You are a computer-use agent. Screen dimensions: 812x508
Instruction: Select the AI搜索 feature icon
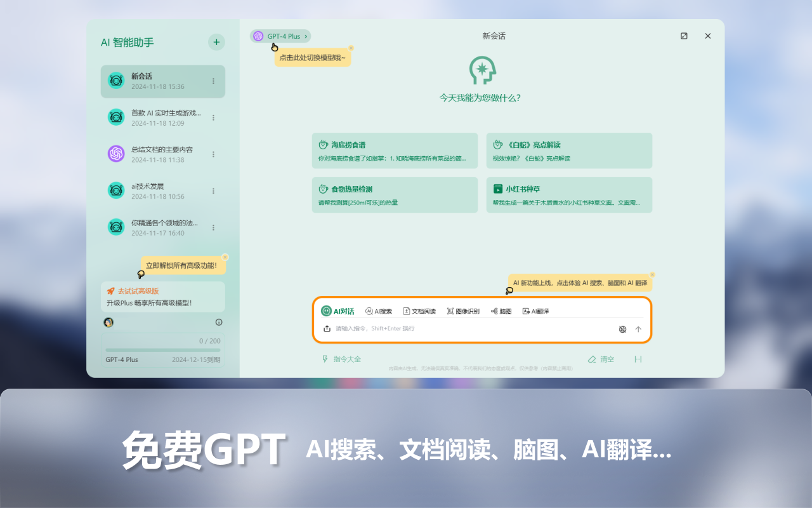(379, 311)
